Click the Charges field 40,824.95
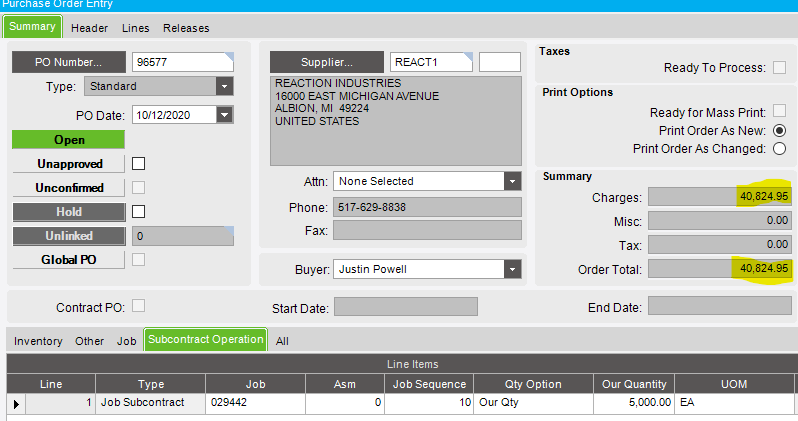The image size is (798, 421). tap(720, 197)
